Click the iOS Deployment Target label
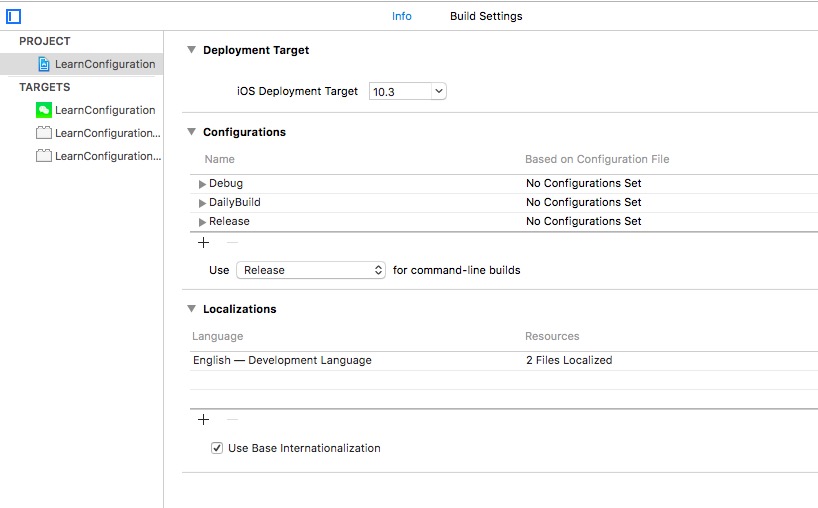Viewport: 818px width, 508px height. click(x=297, y=91)
